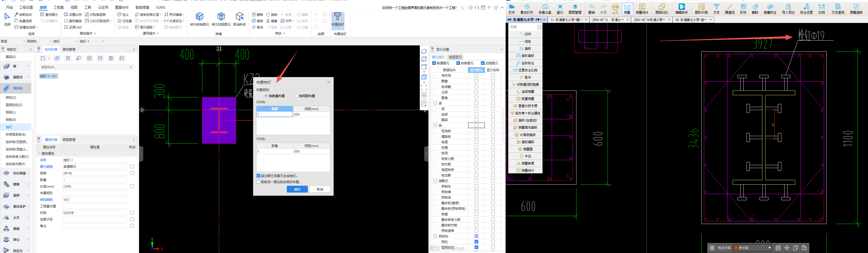Click the 搜索构件 search field
Viewport: 868px width, 253px height.
(x=87, y=67)
